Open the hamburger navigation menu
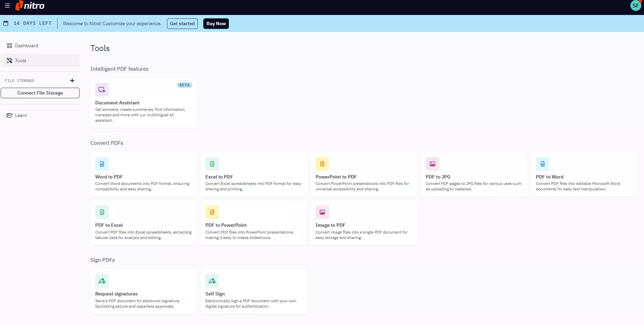The image size is (644, 325). pos(7,5)
